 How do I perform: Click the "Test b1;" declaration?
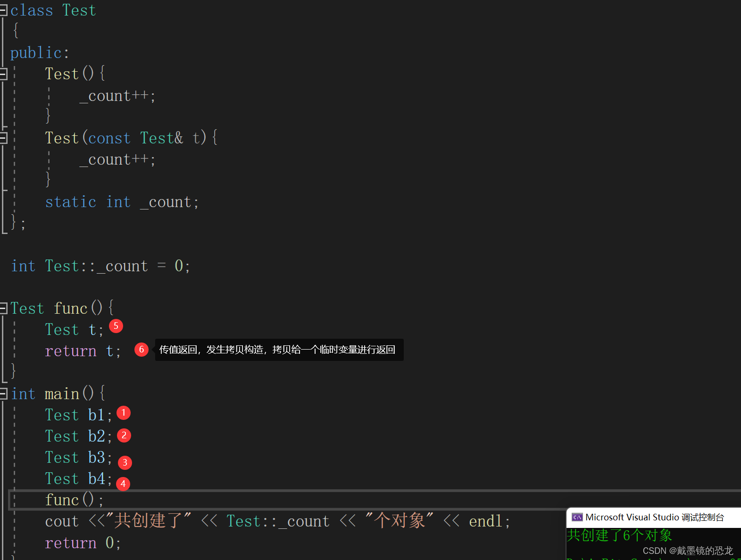pos(79,415)
